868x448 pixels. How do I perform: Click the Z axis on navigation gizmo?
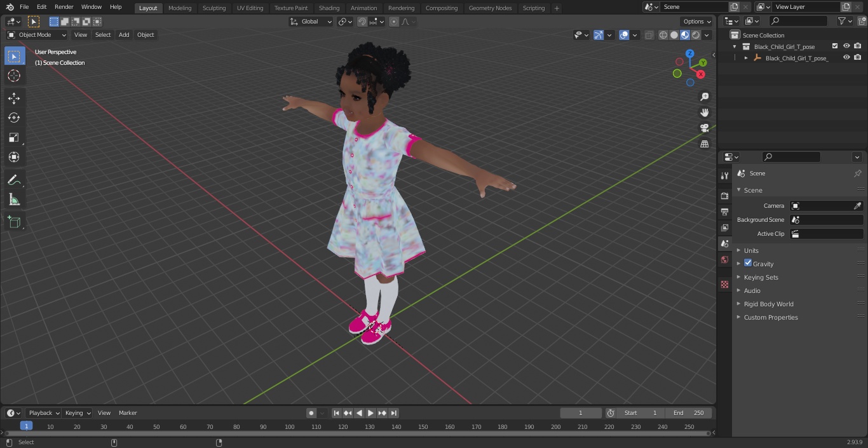click(x=690, y=54)
